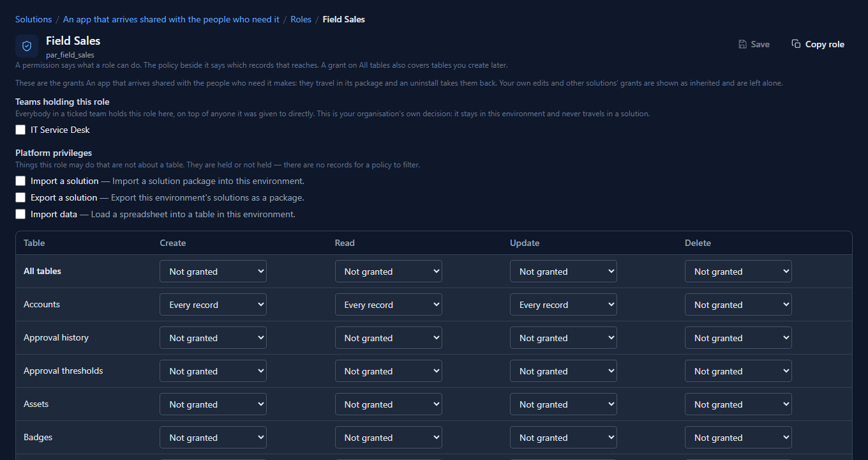The width and height of the screenshot is (868, 460).
Task: Click the Teams holding this role heading
Action: tap(63, 102)
